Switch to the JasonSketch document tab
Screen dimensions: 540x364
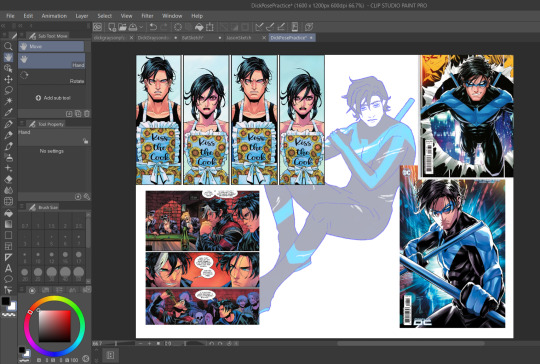tap(238, 38)
